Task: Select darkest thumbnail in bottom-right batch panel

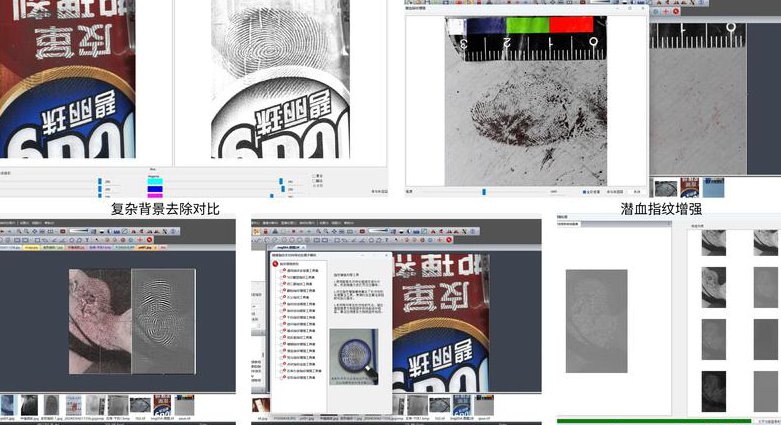Action: tap(714, 391)
